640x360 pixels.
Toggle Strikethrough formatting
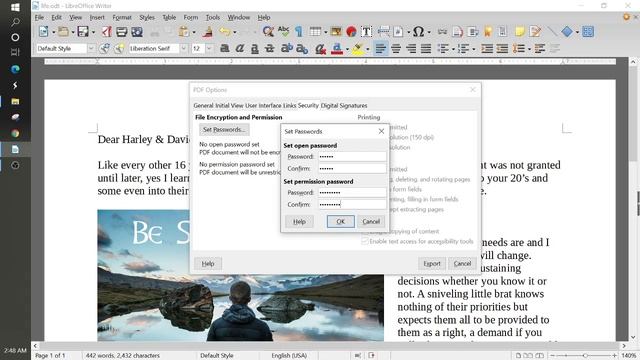pyautogui.click(x=270, y=49)
